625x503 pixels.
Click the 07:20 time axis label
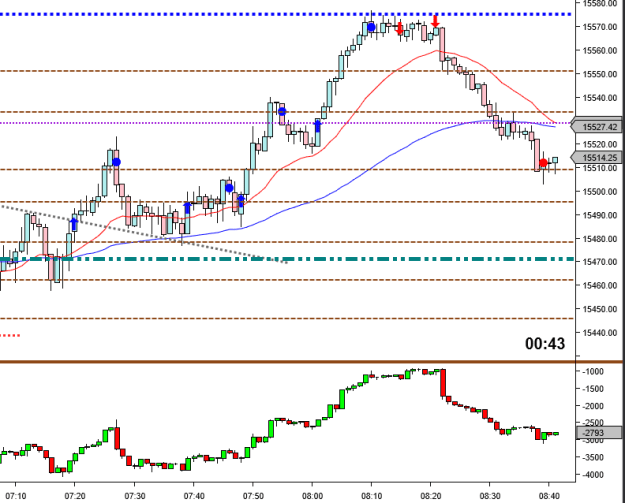75,496
